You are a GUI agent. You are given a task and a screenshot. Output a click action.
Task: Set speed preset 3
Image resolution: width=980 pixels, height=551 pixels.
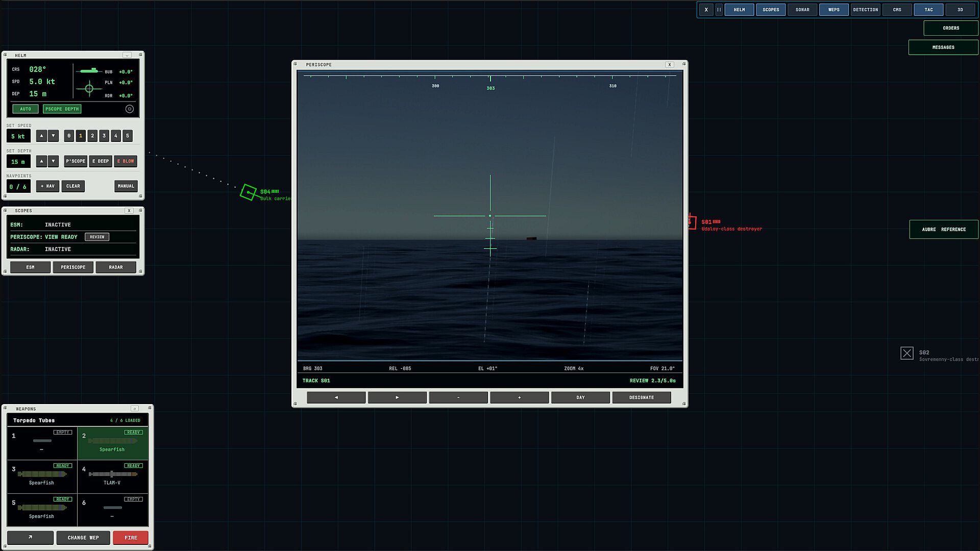(x=104, y=136)
